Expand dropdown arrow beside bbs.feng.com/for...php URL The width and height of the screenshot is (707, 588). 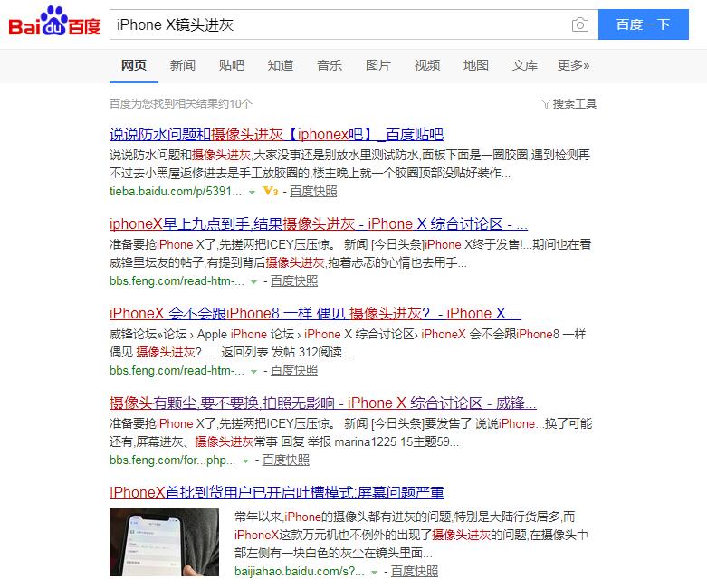point(245,461)
